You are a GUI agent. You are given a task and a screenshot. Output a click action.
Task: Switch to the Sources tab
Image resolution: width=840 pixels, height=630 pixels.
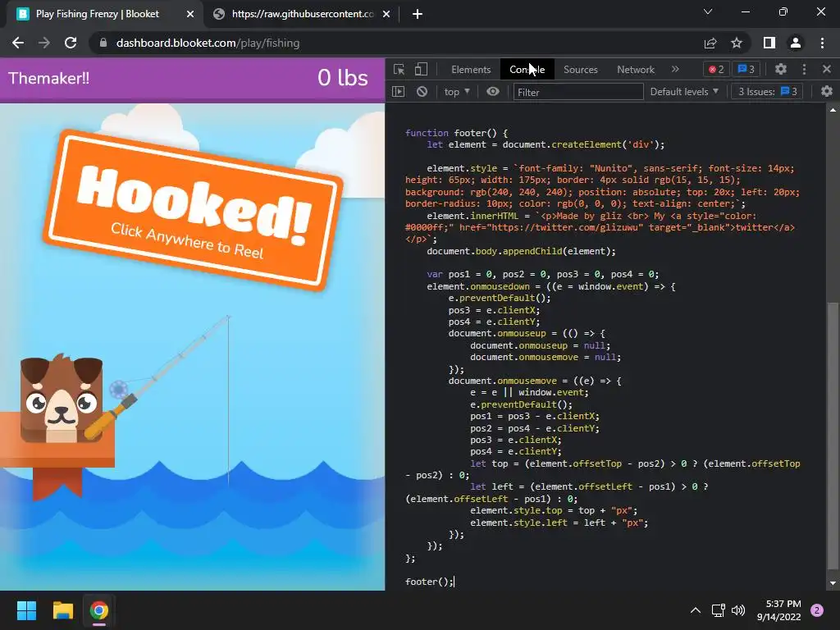pos(580,70)
